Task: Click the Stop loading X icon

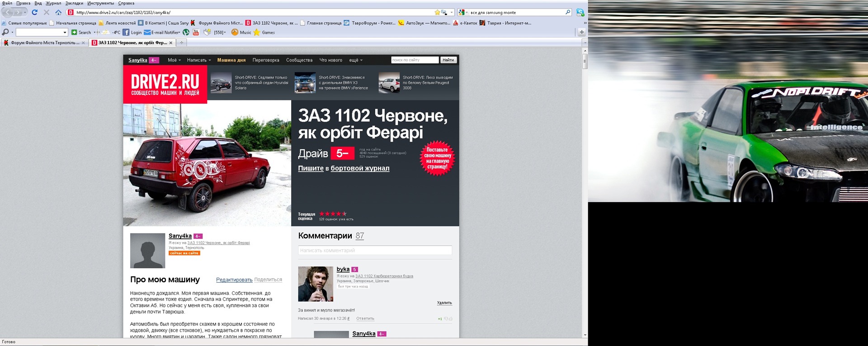Action: 46,13
